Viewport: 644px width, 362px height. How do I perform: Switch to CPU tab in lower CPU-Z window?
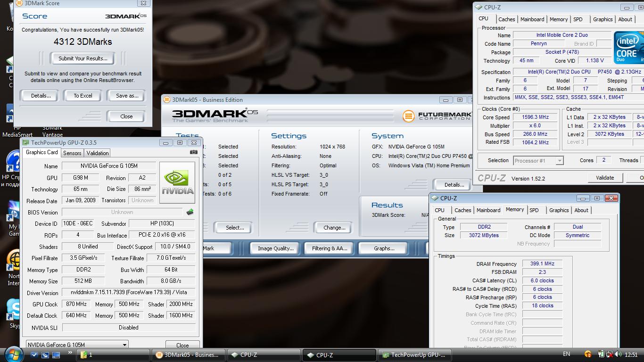point(439,210)
